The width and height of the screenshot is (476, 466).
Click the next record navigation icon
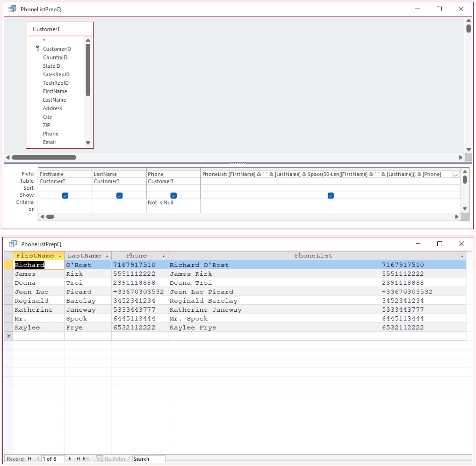point(70,459)
